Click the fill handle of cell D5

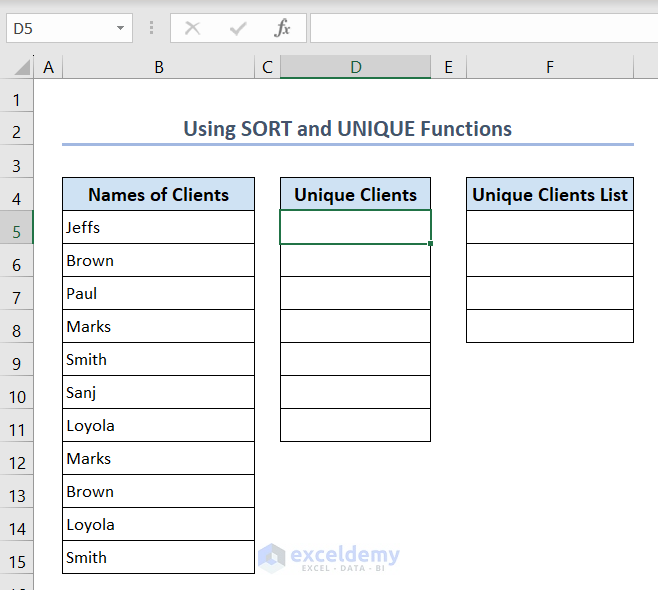click(x=431, y=243)
